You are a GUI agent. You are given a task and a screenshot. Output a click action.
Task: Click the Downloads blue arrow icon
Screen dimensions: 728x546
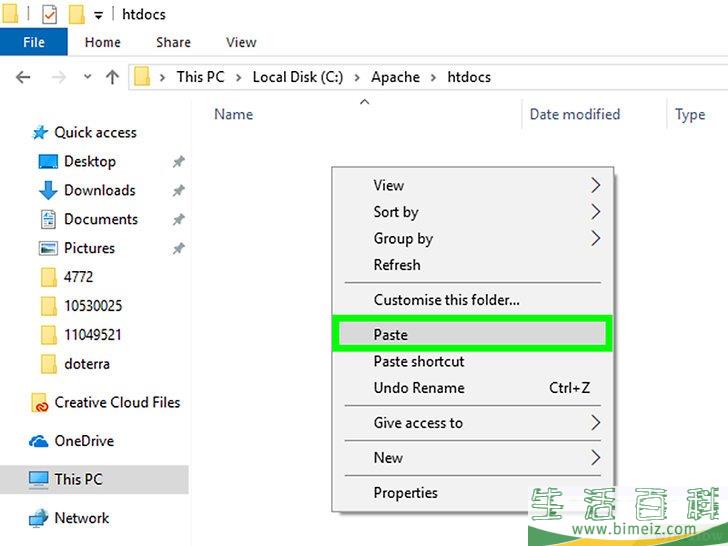(48, 190)
